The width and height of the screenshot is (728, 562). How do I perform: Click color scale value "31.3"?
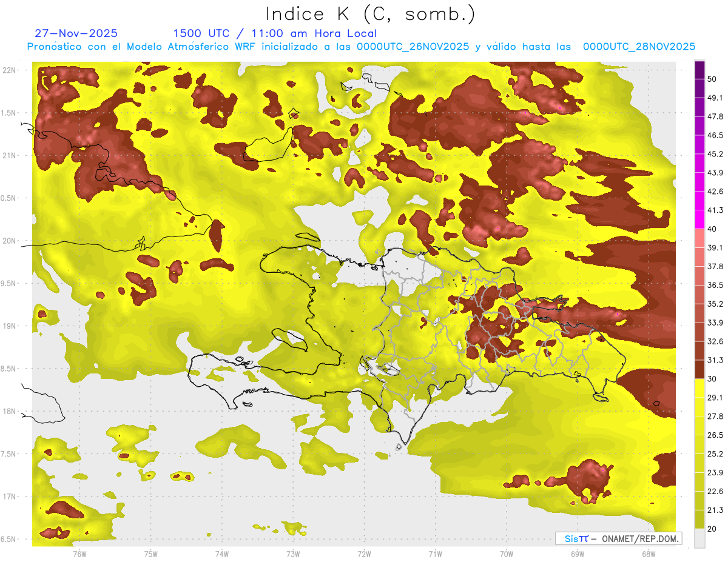coord(715,360)
